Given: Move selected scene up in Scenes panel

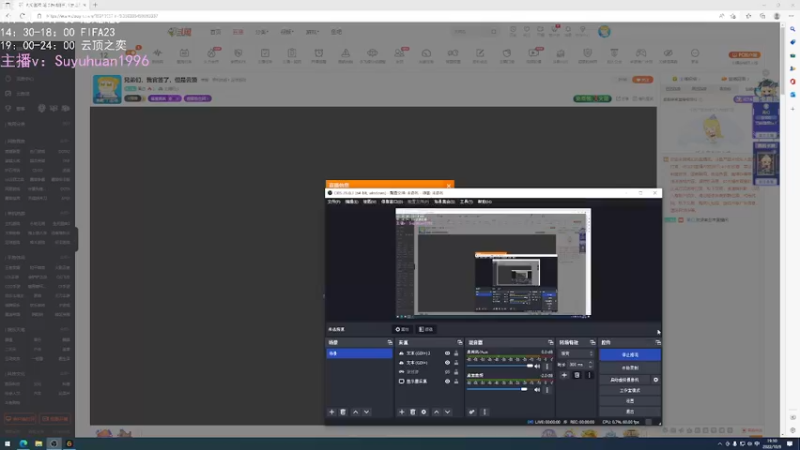Looking at the screenshot, I should 356,412.
